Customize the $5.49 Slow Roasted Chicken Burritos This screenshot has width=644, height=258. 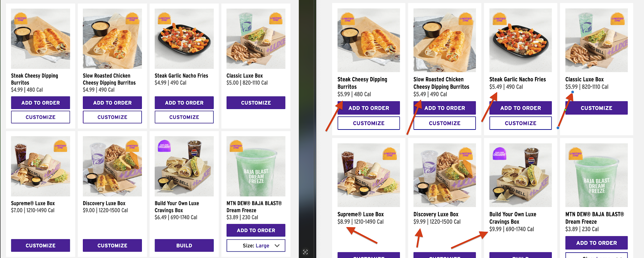445,123
